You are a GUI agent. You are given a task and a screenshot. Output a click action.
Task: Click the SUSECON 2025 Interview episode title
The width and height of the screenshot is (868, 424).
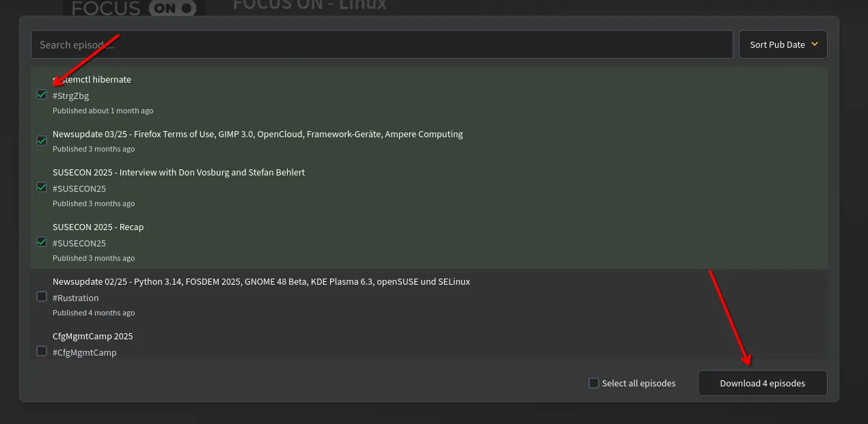178,172
